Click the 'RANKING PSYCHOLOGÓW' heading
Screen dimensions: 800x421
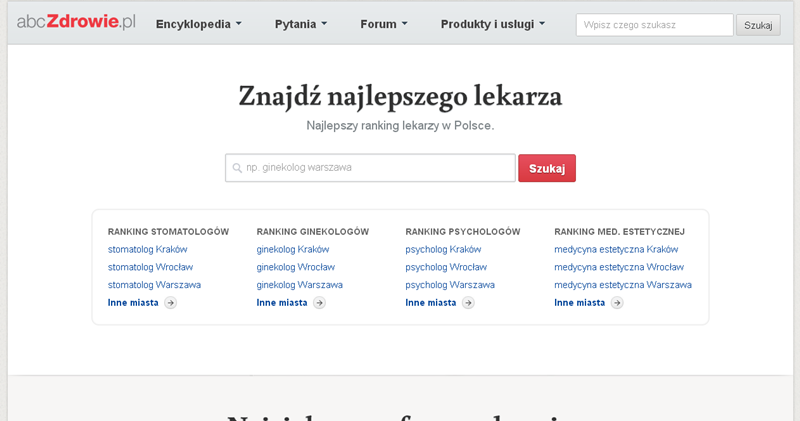pos(463,232)
